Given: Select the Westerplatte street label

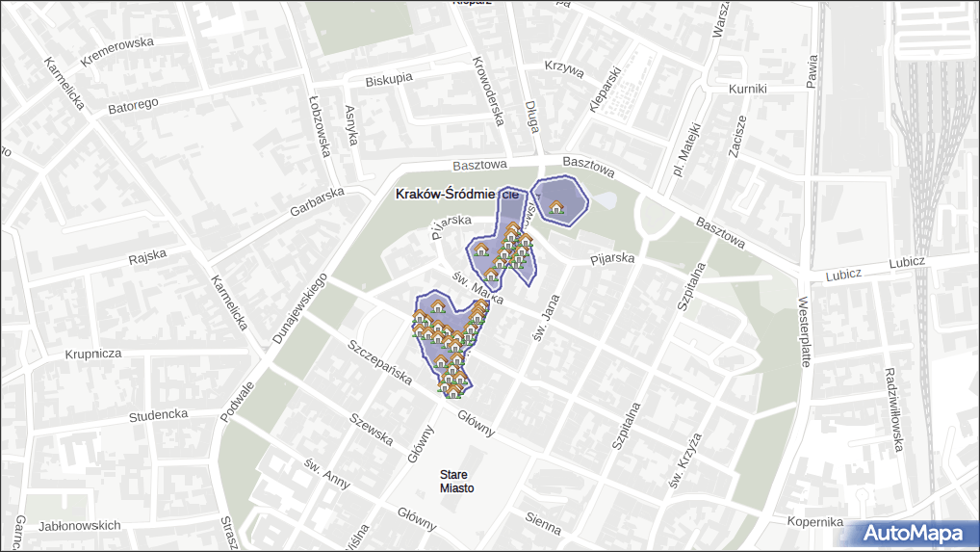Looking at the screenshot, I should tap(805, 331).
